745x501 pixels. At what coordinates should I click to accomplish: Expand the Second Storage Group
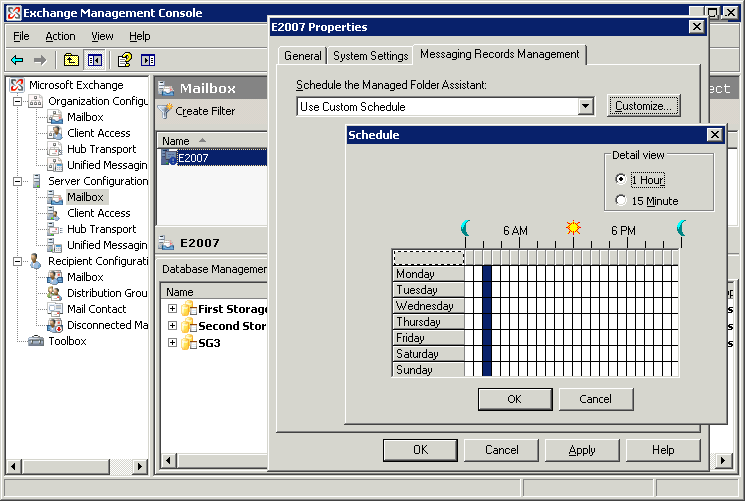pyautogui.click(x=172, y=326)
